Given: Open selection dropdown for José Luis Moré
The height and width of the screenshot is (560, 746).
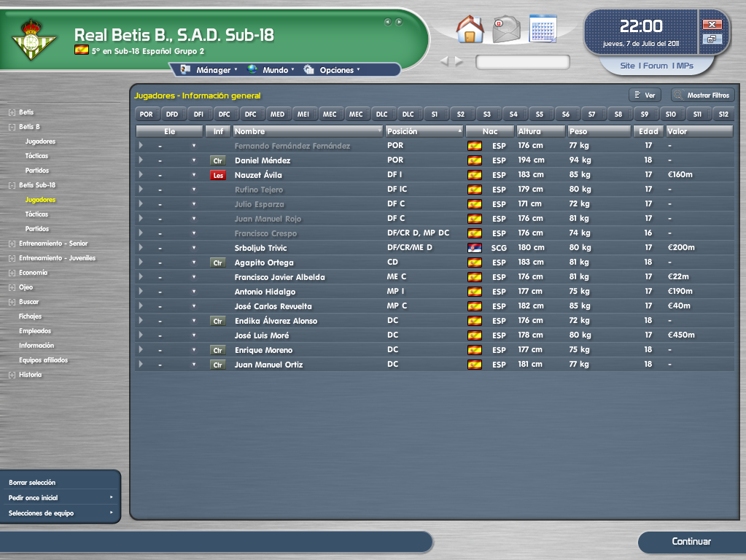Looking at the screenshot, I should coord(194,335).
